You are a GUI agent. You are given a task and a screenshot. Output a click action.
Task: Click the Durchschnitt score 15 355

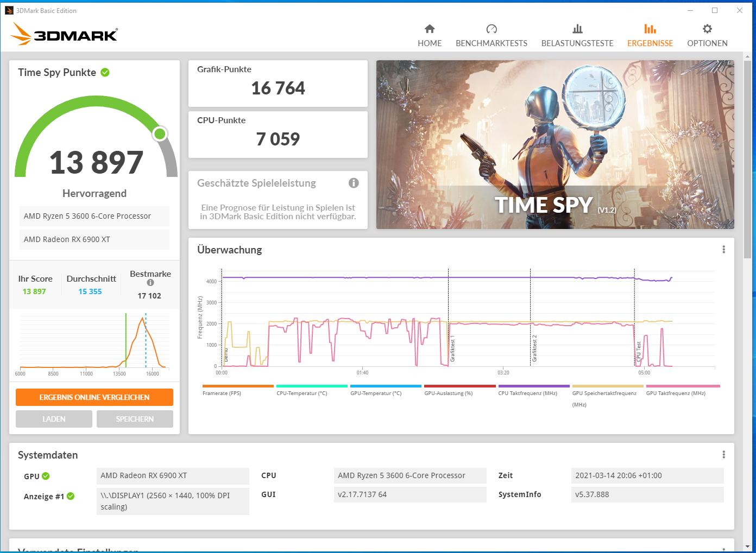click(90, 291)
